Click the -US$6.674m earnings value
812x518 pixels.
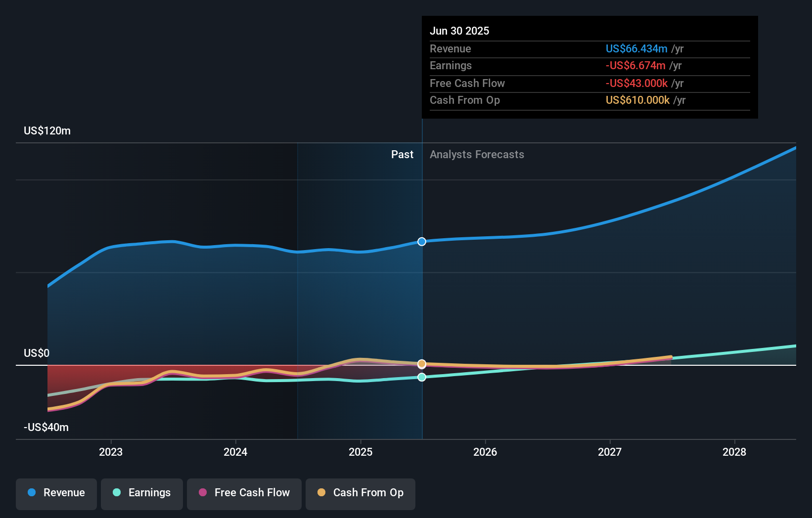pyautogui.click(x=635, y=65)
